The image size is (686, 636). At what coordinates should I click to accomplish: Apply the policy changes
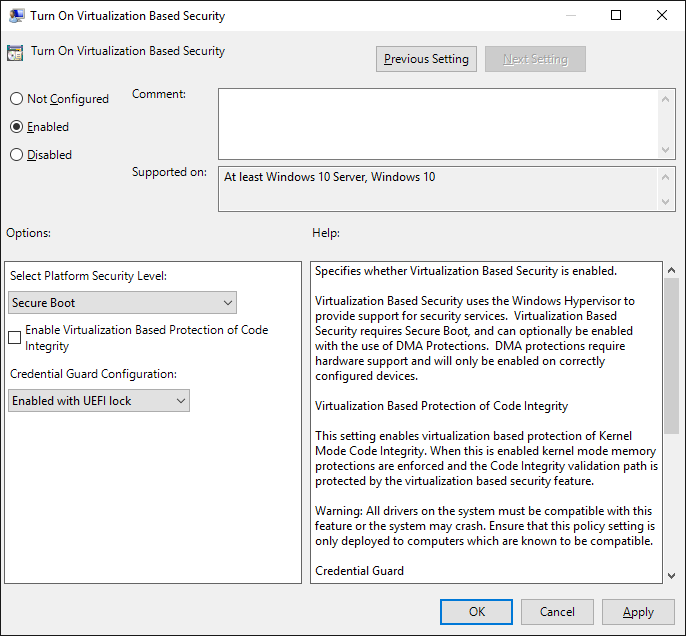pyautogui.click(x=638, y=612)
